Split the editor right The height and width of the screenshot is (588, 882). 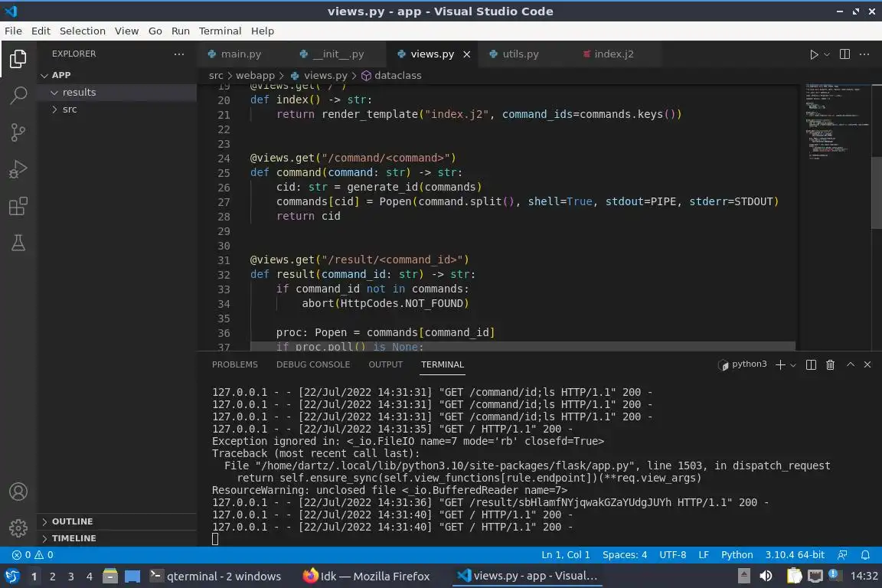pyautogui.click(x=844, y=54)
